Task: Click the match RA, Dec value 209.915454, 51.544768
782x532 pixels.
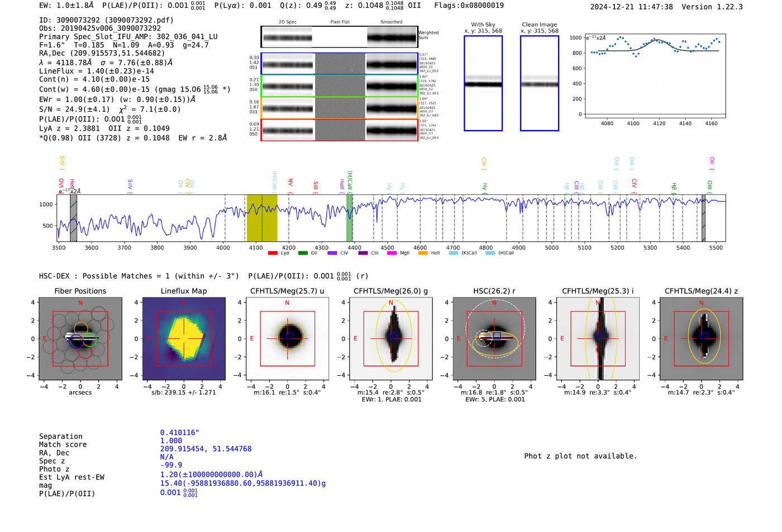Action: click(206, 449)
